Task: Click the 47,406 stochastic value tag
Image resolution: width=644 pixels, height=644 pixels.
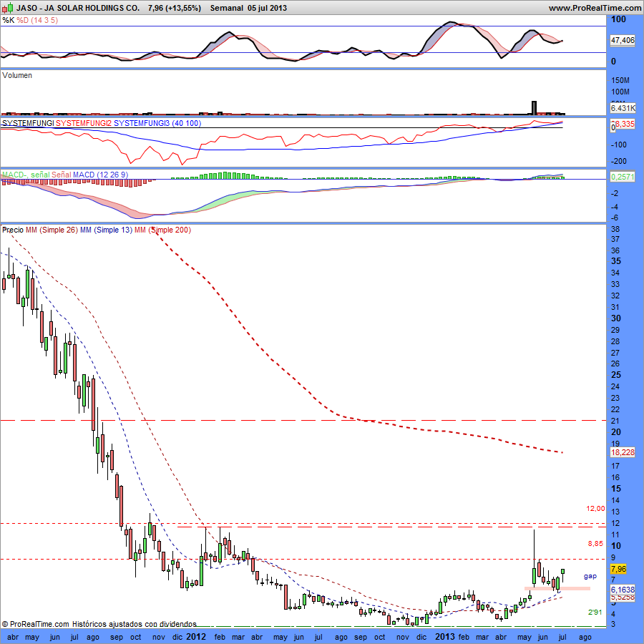Action: (x=623, y=40)
